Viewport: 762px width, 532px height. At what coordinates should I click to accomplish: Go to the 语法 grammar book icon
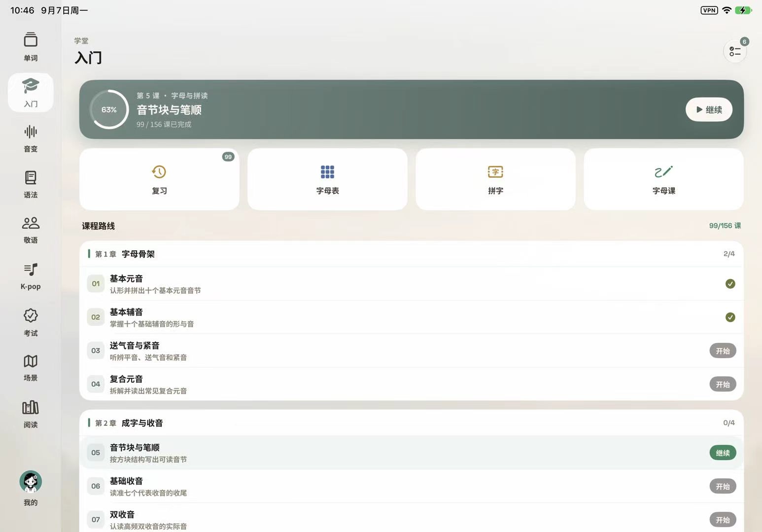(31, 184)
